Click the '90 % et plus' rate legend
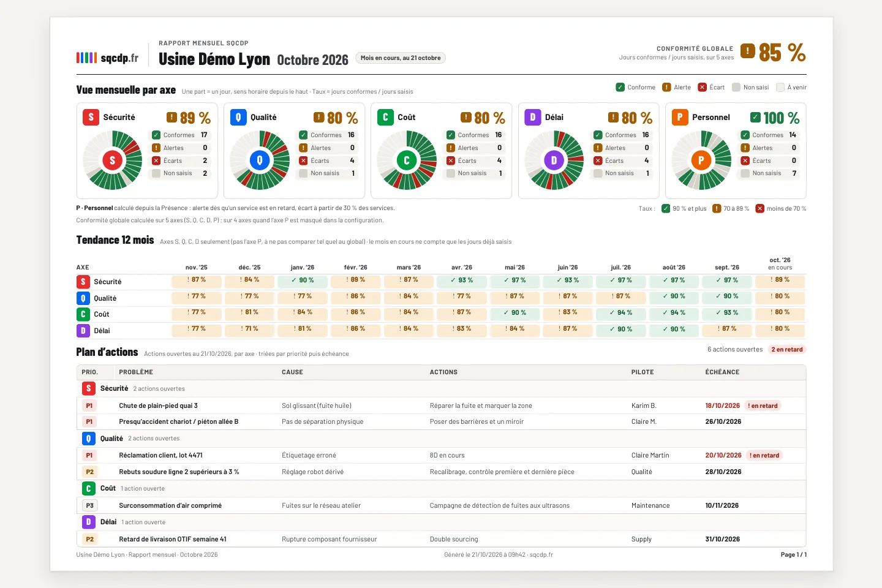 click(684, 208)
